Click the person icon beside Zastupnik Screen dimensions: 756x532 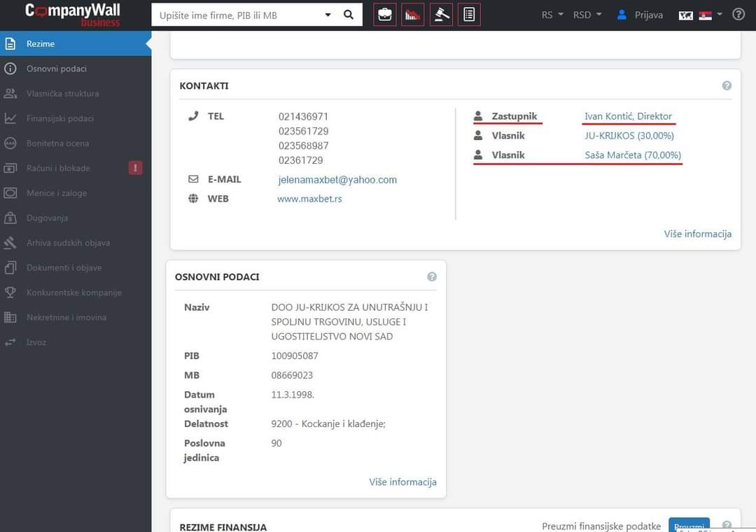pos(478,115)
